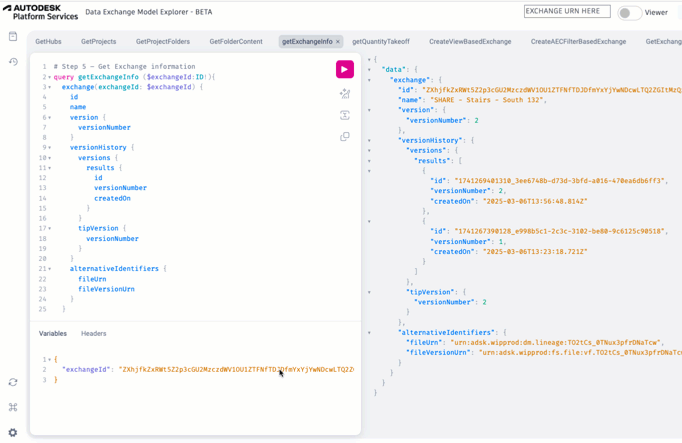Collapse the versions fold arrow on line 10
The width and height of the screenshot is (682, 443).
point(50,158)
